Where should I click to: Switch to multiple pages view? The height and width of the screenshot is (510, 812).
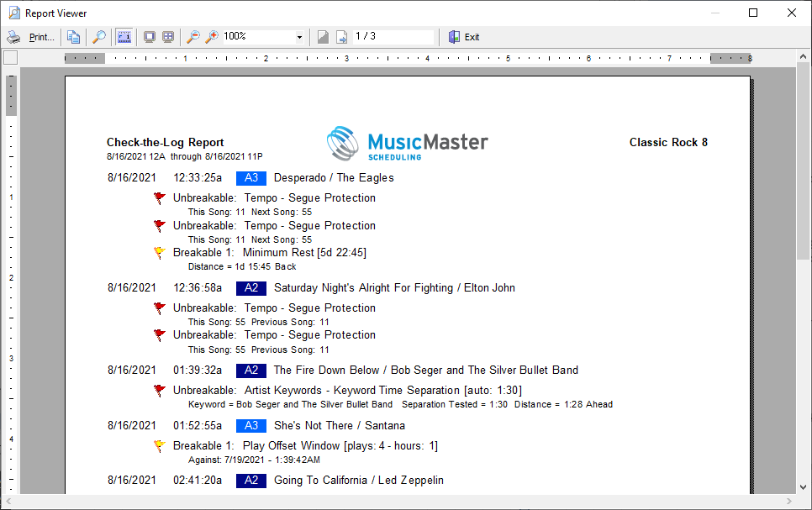168,37
